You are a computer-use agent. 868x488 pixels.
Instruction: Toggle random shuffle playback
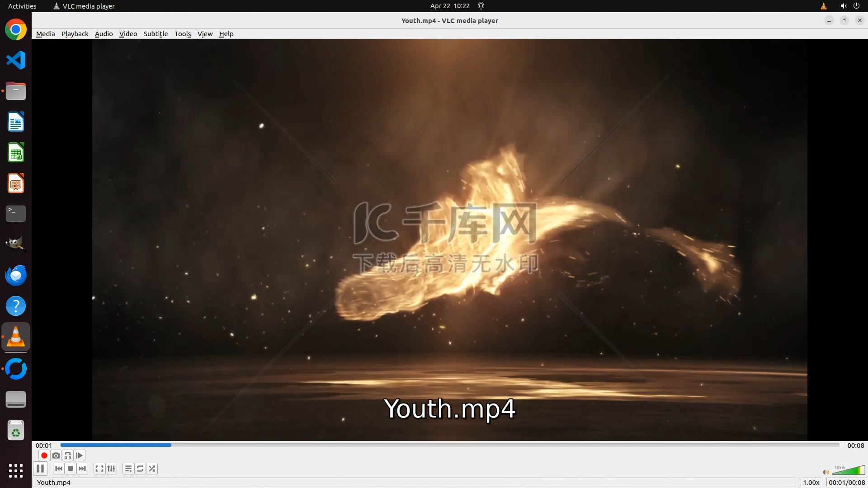[152, 469]
